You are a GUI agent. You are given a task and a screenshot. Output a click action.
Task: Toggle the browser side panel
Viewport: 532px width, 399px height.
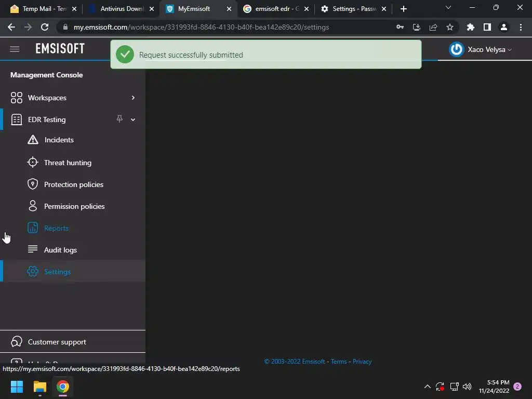click(487, 27)
